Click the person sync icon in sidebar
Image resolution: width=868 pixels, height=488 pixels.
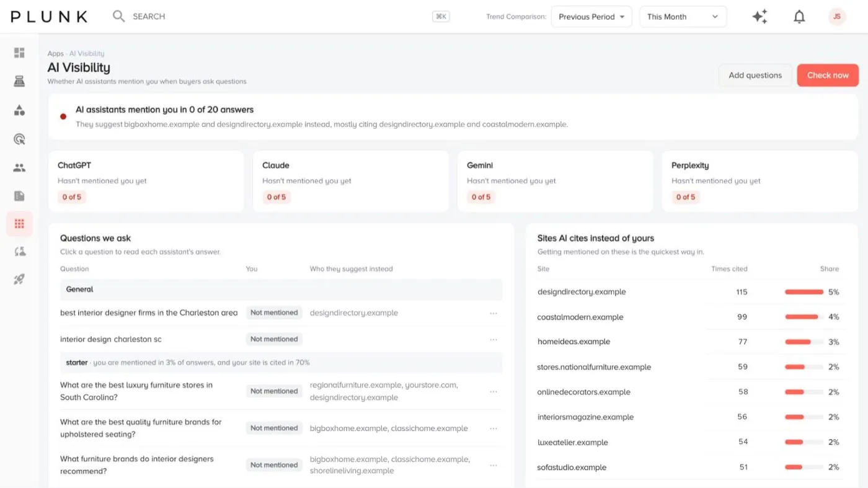click(19, 251)
